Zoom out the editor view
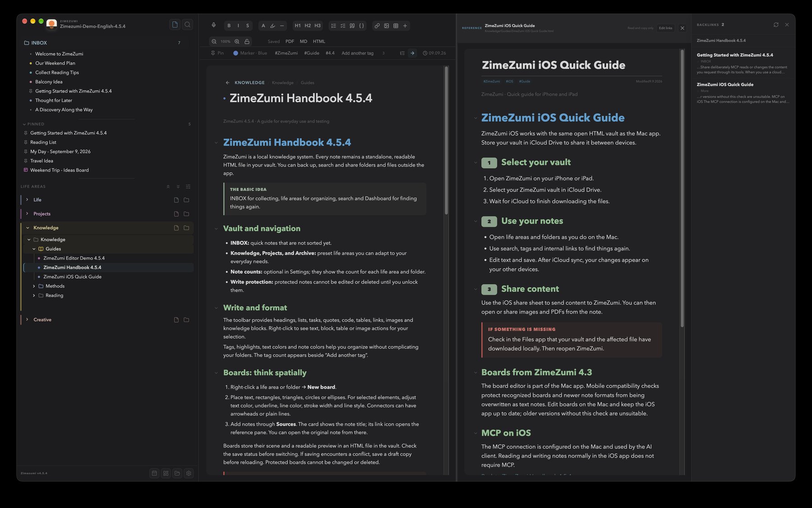Image resolution: width=812 pixels, height=508 pixels. pyautogui.click(x=214, y=41)
